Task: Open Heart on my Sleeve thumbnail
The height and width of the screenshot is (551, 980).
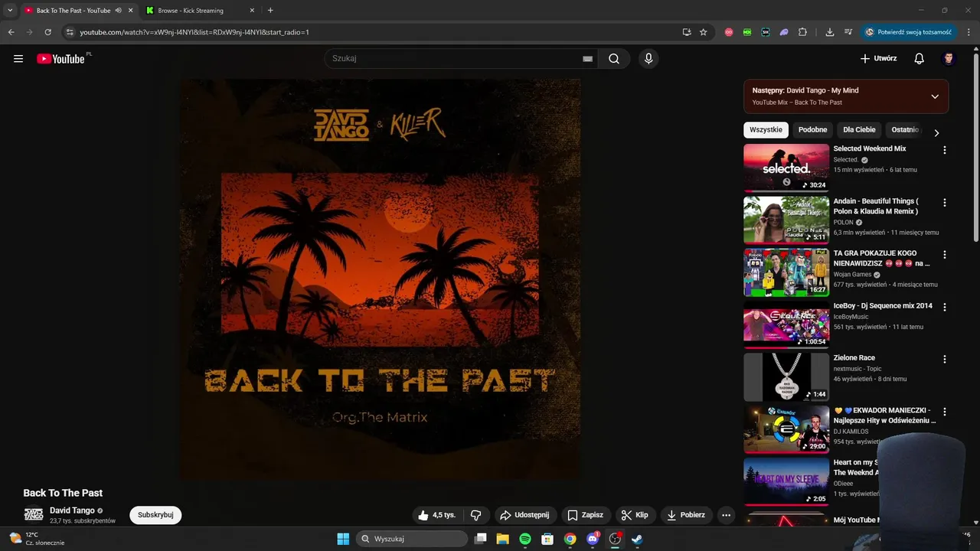Action: pos(786,481)
